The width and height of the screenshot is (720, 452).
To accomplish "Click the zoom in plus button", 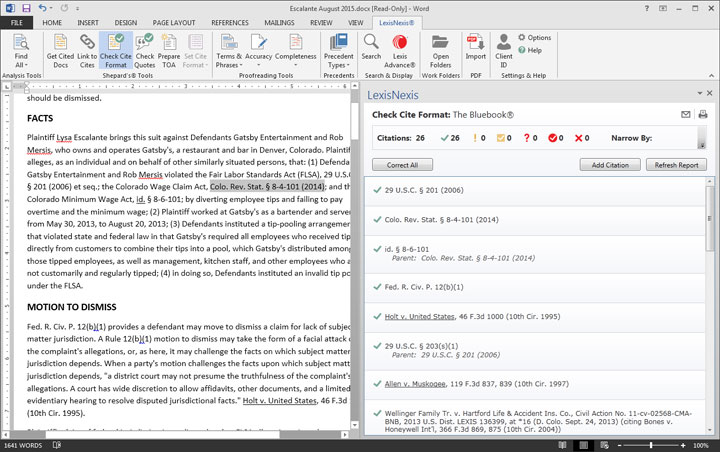I will pyautogui.click(x=683, y=445).
